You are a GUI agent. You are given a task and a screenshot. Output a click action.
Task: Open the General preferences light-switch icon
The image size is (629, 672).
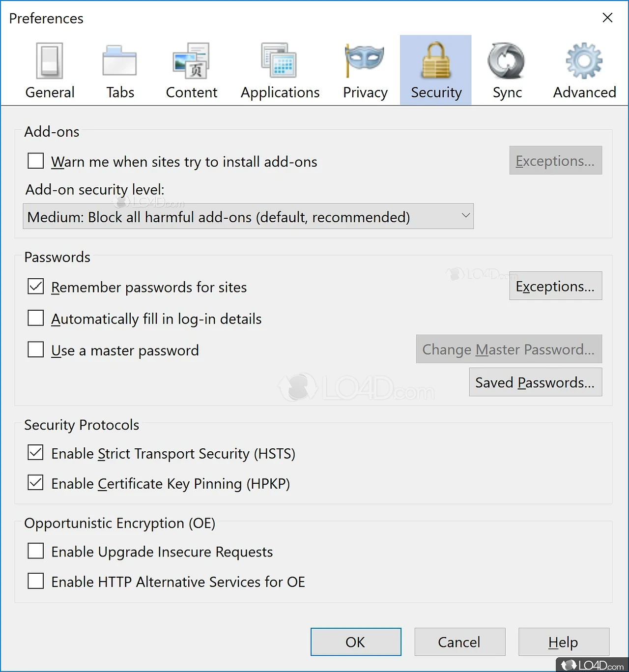coord(50,61)
